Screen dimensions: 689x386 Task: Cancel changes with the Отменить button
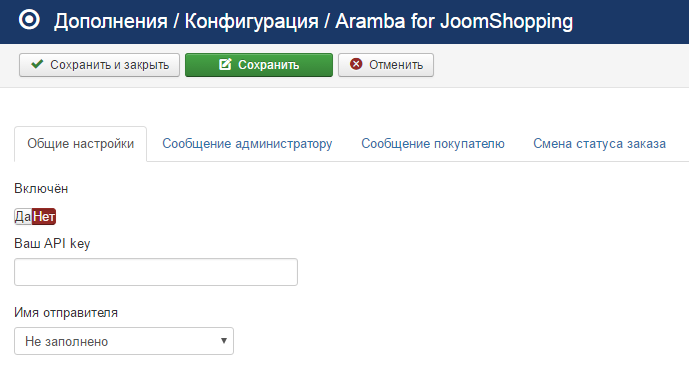tap(386, 65)
